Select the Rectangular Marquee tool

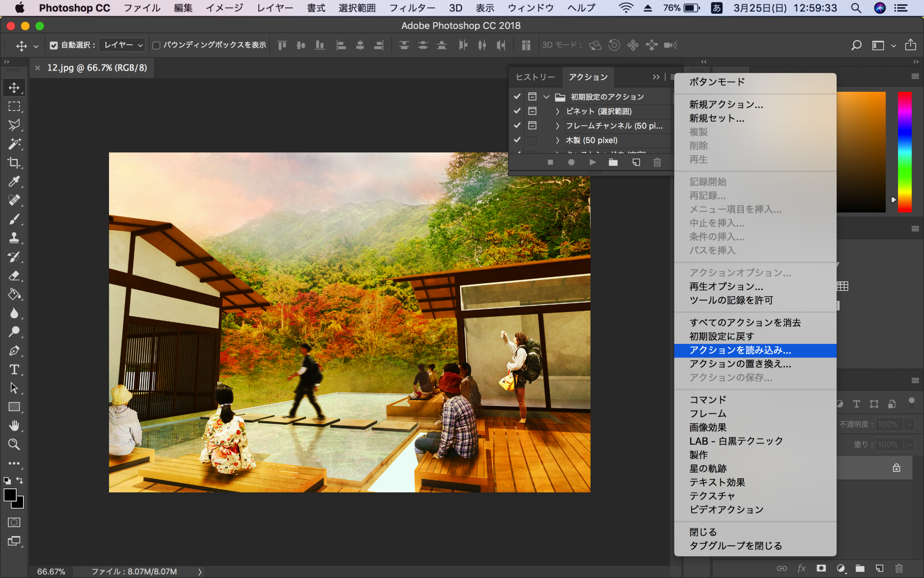[14, 106]
